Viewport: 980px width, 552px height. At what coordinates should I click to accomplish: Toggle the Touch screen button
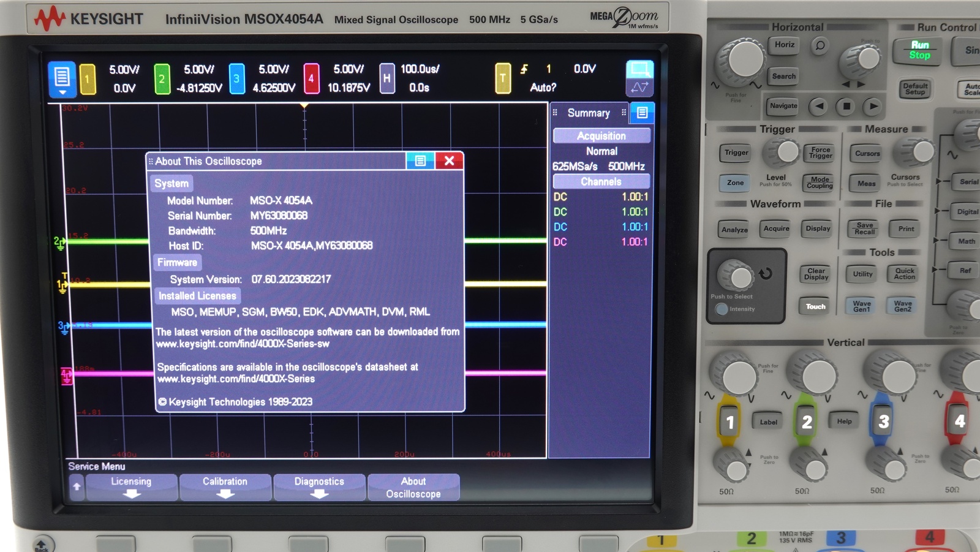click(x=815, y=306)
